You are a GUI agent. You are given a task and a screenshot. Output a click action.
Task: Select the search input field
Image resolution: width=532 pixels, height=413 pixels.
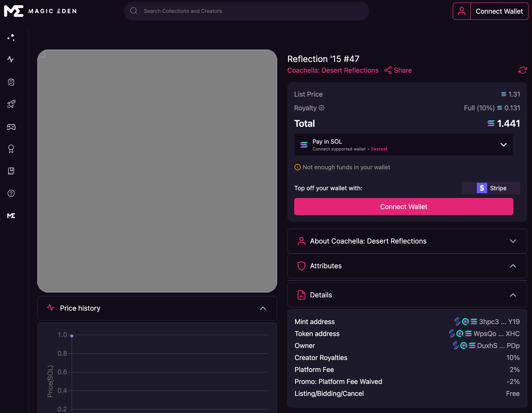pyautogui.click(x=246, y=11)
